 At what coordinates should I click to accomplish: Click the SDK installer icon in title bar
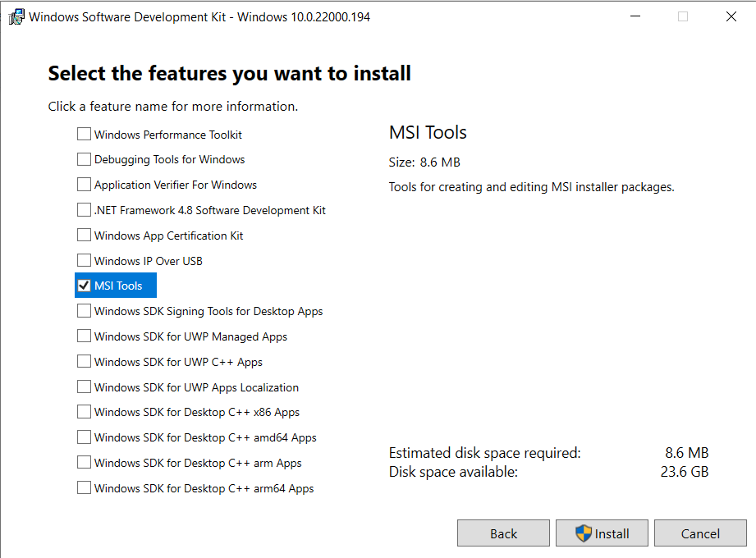(16, 17)
